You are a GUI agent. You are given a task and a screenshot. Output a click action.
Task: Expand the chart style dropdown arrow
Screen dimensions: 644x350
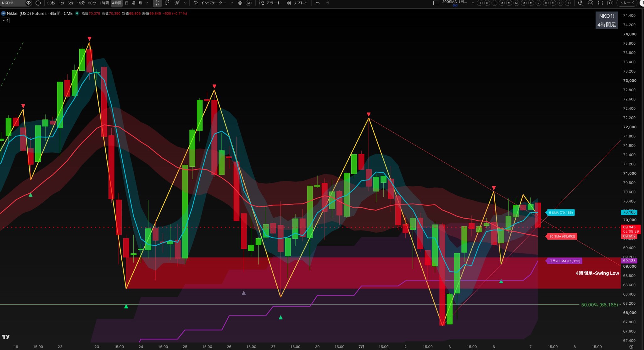(185, 3)
